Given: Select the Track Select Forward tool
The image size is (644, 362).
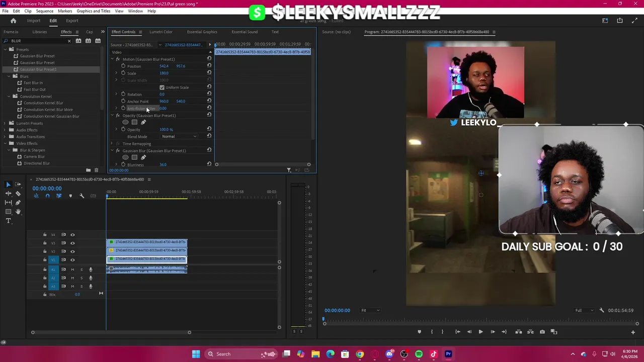Looking at the screenshot, I should pos(18,185).
